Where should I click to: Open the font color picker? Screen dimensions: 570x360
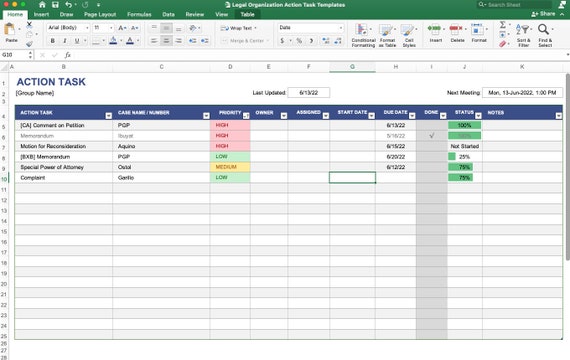click(x=130, y=41)
